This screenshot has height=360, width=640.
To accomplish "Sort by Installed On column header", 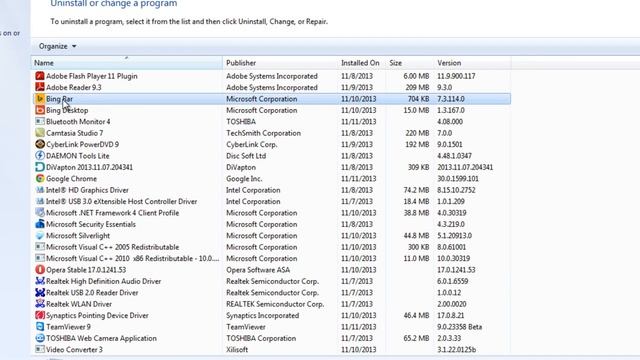I will coord(362,63).
